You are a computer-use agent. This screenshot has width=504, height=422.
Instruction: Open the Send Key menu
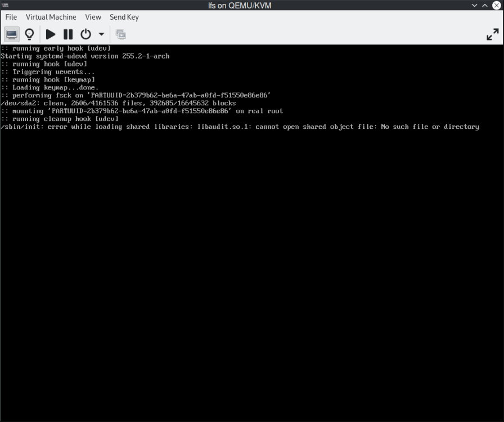[124, 17]
